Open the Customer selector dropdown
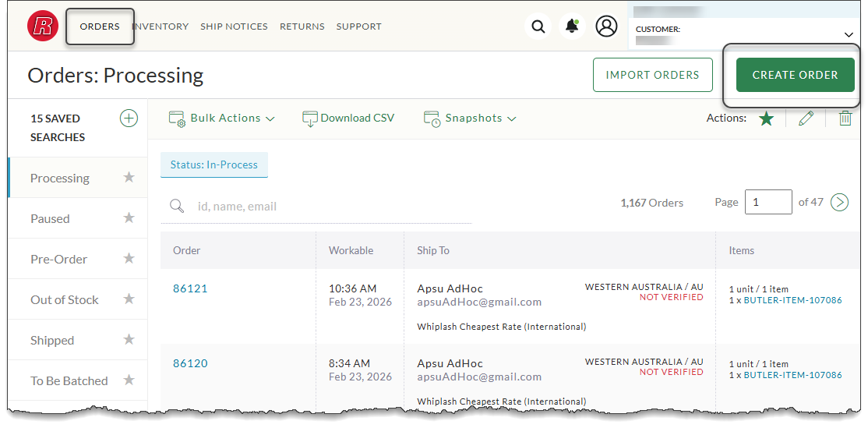The width and height of the screenshot is (868, 428). (x=849, y=34)
